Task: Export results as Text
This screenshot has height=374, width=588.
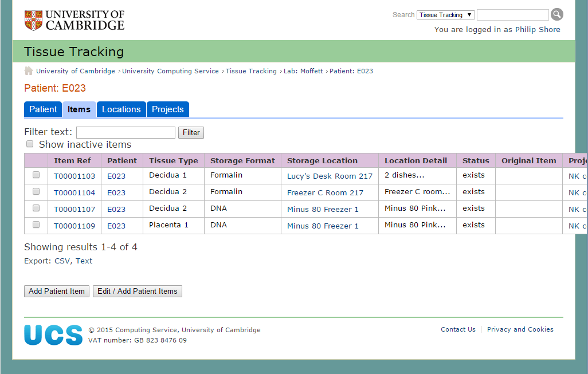Action: (84, 261)
